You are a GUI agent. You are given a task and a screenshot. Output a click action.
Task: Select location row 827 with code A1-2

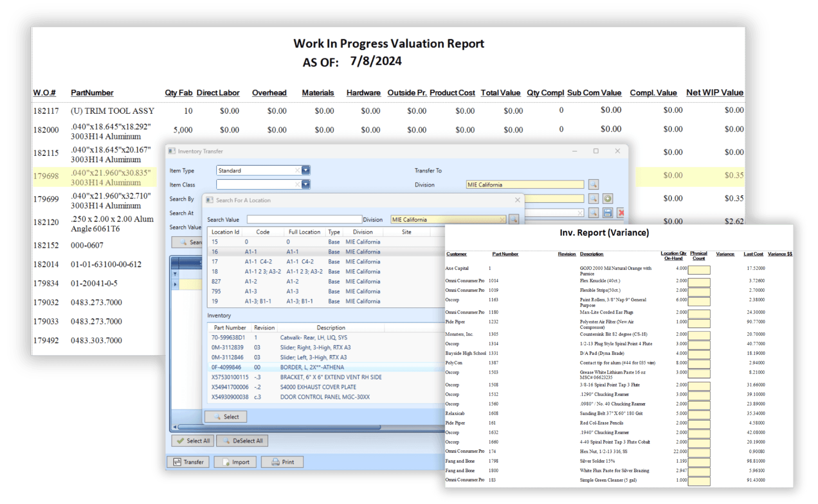coord(325,282)
